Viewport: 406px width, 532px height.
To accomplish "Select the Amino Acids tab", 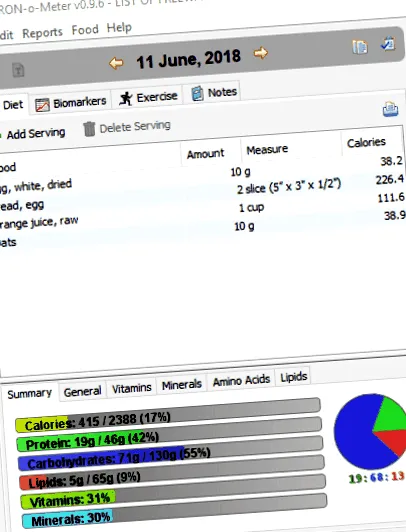I will pyautogui.click(x=241, y=381).
